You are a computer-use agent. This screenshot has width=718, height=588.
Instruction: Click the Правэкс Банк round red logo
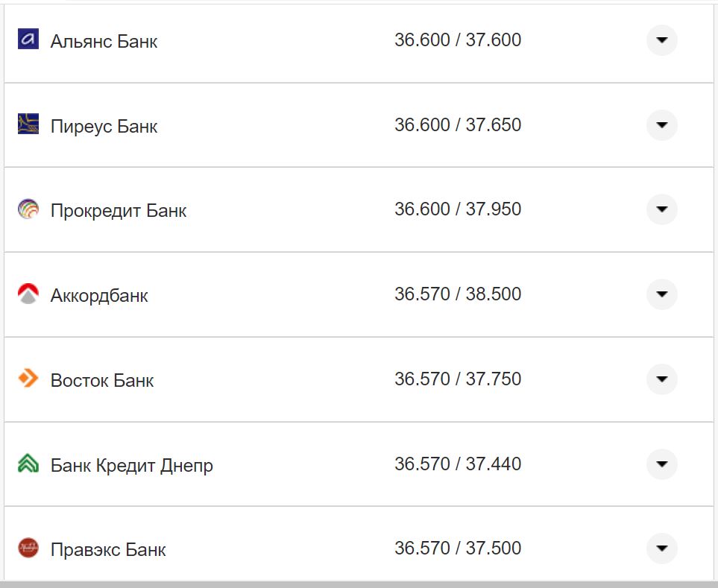point(27,548)
